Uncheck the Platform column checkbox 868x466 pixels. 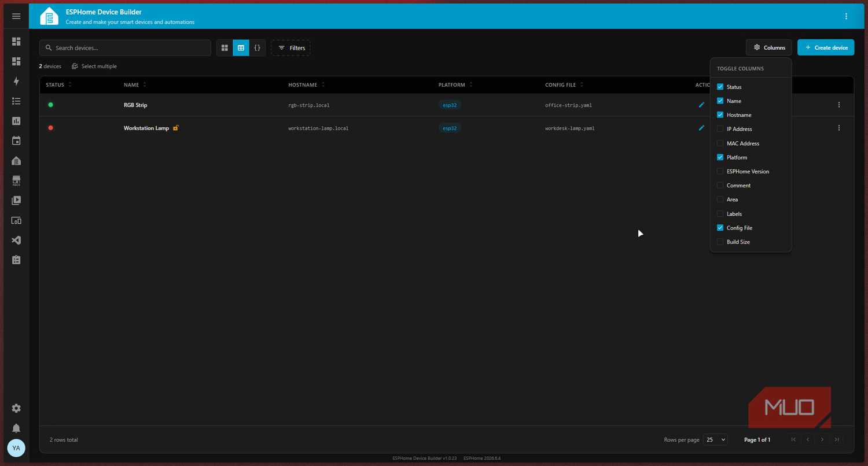720,157
